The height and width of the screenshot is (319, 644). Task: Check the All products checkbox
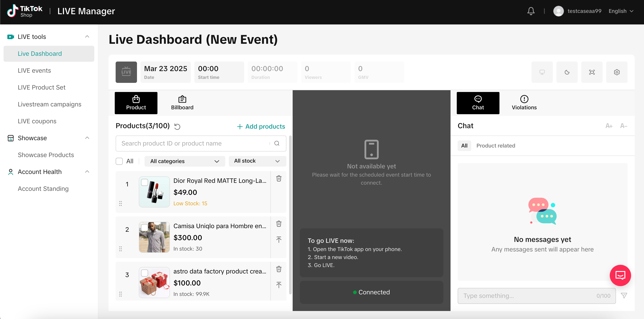click(x=119, y=161)
